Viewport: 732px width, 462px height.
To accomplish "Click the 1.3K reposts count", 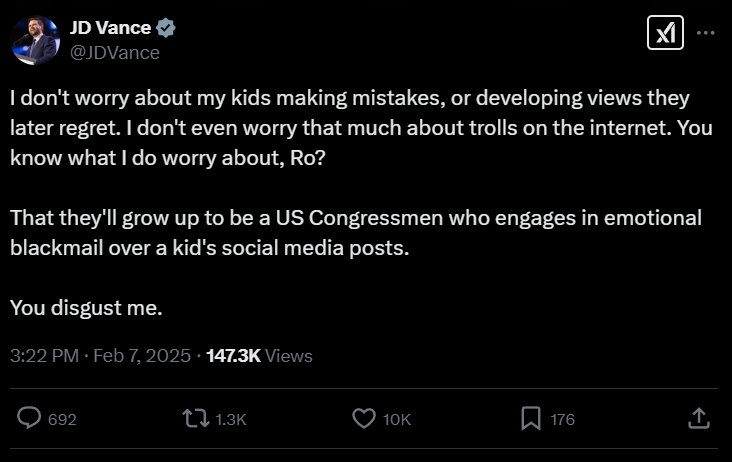I will tap(231, 420).
